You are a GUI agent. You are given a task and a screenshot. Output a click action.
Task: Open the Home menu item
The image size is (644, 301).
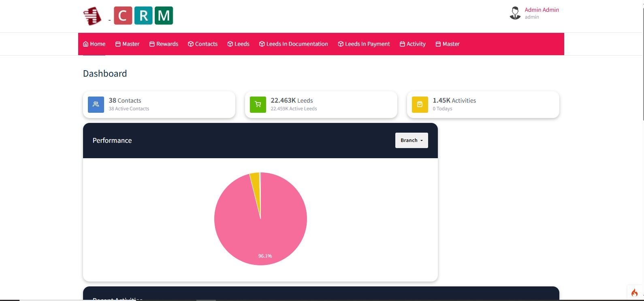coord(94,44)
